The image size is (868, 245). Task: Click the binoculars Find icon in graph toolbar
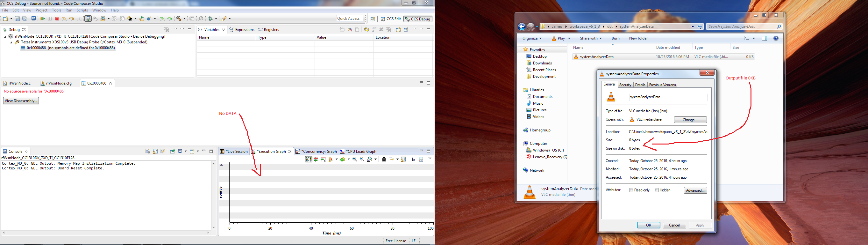(x=384, y=159)
